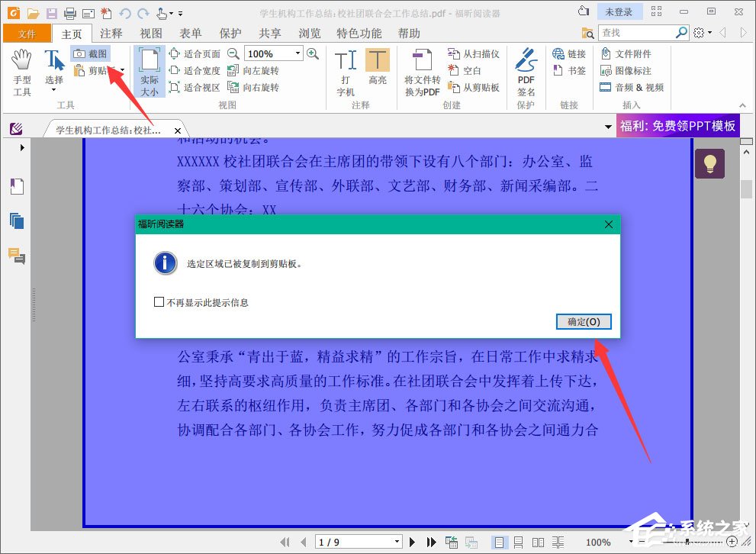The width and height of the screenshot is (756, 554).
Task: Switch to two-page facing view mode
Action: pos(539,542)
